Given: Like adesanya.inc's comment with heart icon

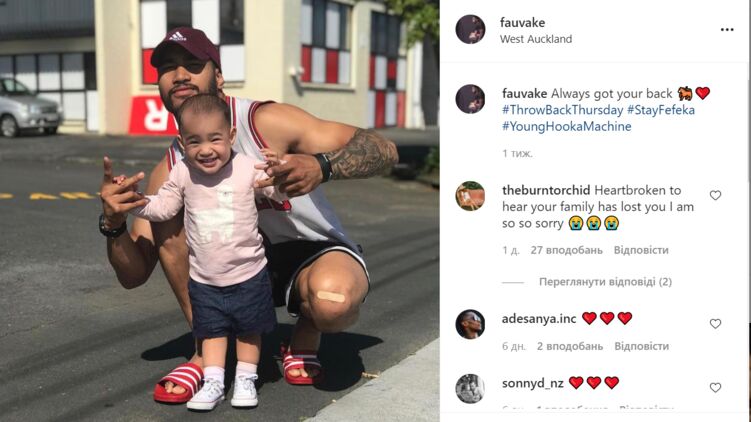Looking at the screenshot, I should click(715, 324).
